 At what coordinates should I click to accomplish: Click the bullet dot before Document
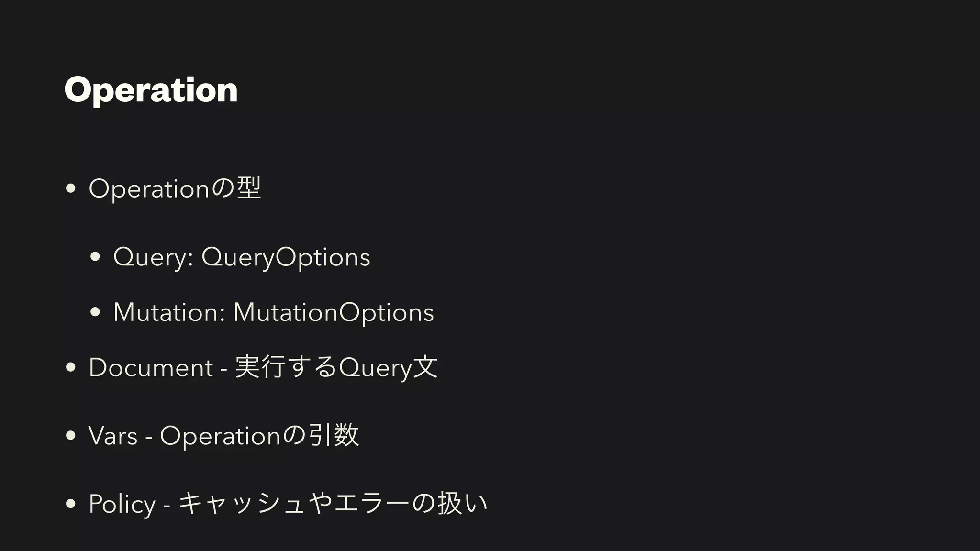click(x=71, y=367)
